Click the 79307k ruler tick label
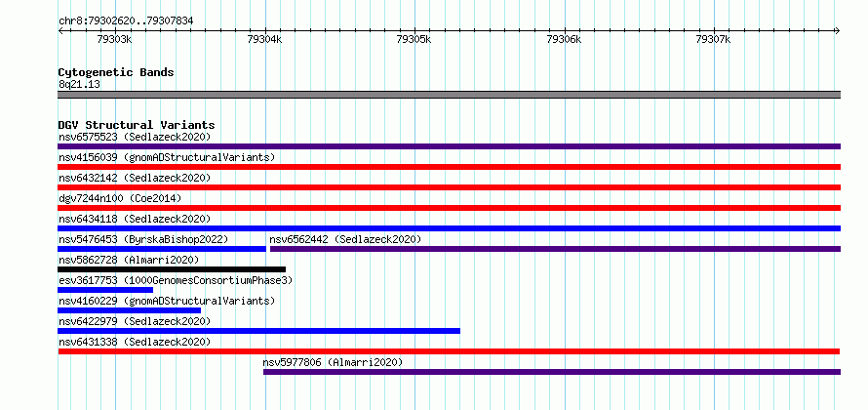868x410 pixels. click(714, 39)
